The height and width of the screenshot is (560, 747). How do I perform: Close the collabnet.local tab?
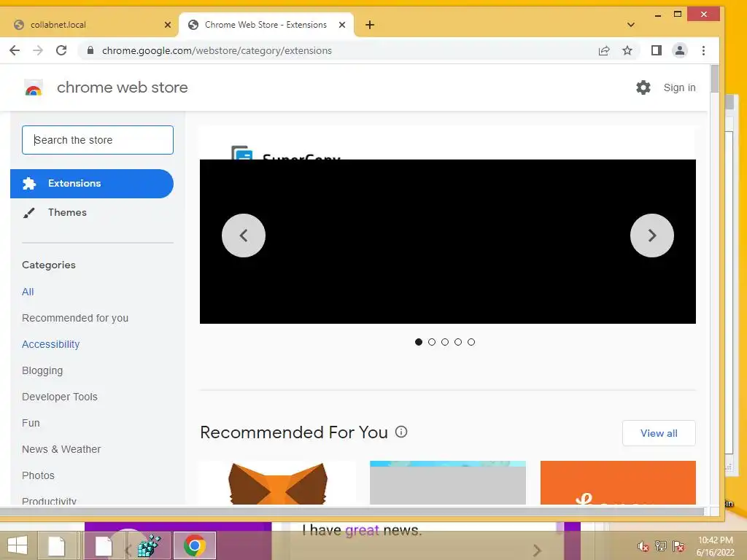167,25
